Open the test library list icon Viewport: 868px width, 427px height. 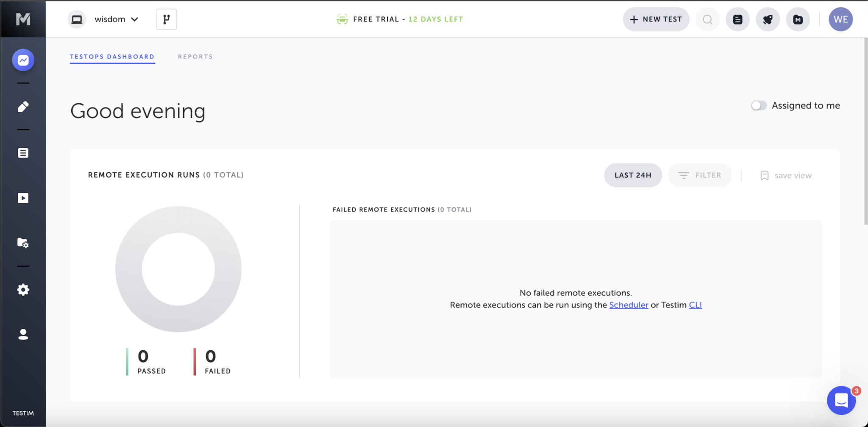[x=23, y=153]
